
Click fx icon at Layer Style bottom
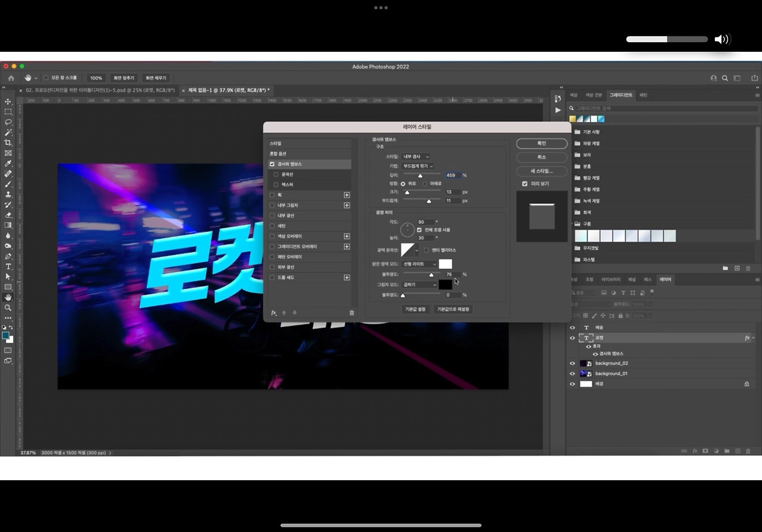tap(274, 313)
